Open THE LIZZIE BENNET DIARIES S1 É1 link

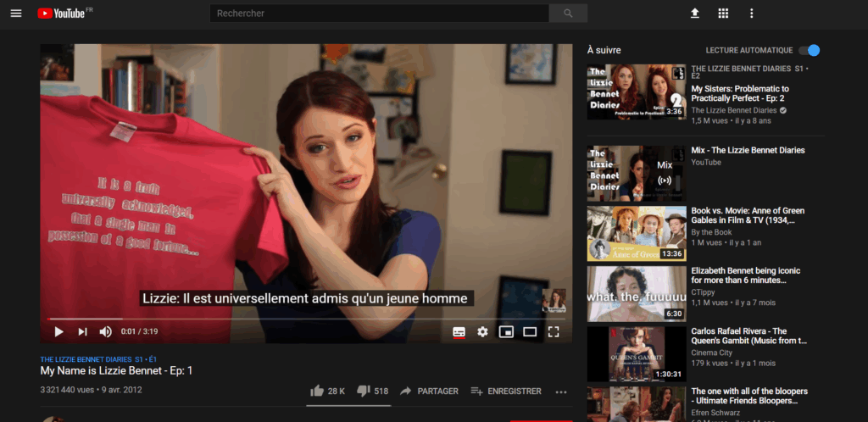coord(98,359)
